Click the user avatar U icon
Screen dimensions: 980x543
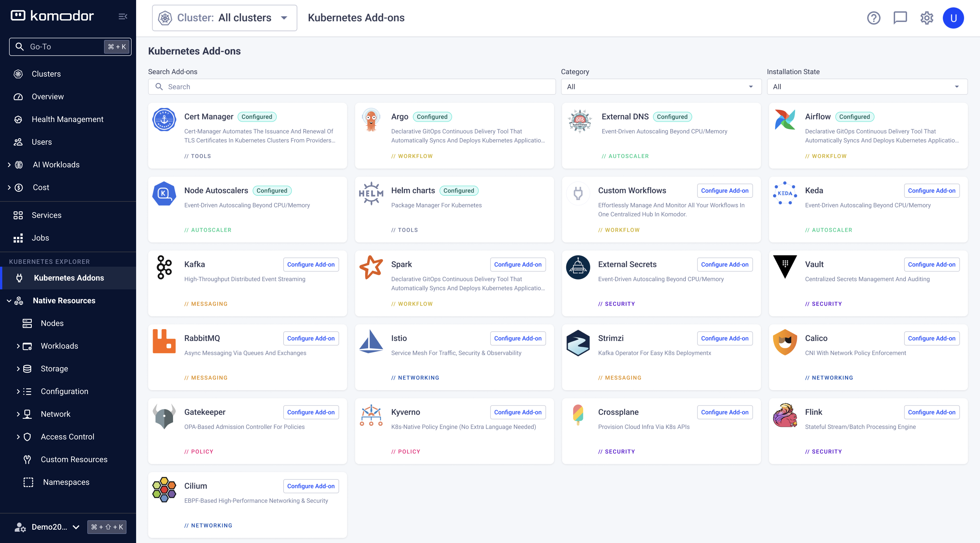tap(953, 18)
